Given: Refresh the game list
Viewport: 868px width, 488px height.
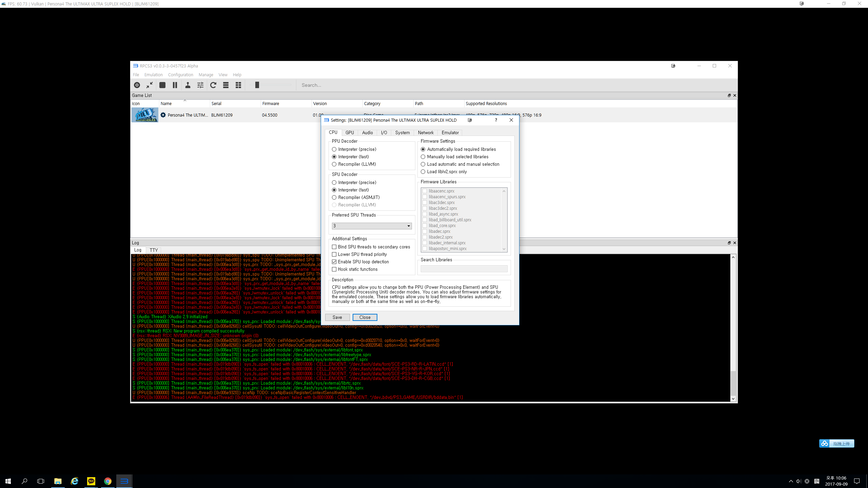Looking at the screenshot, I should (x=213, y=85).
